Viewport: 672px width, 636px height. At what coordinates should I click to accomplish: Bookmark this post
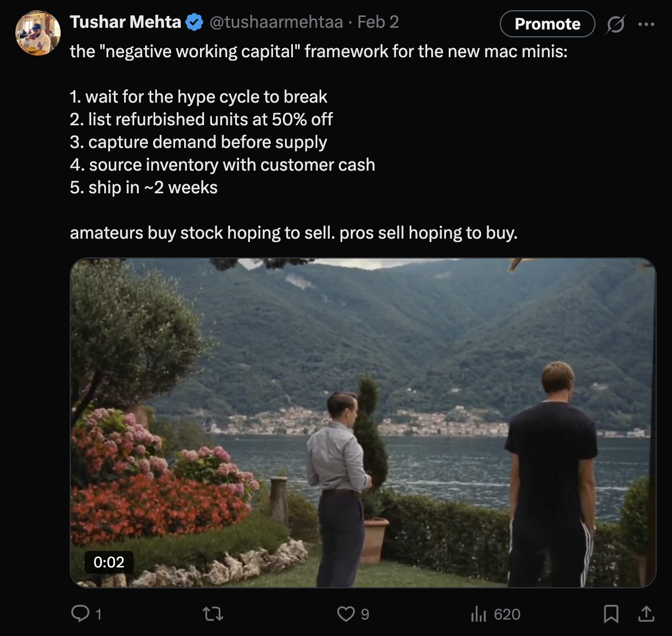[x=611, y=614]
